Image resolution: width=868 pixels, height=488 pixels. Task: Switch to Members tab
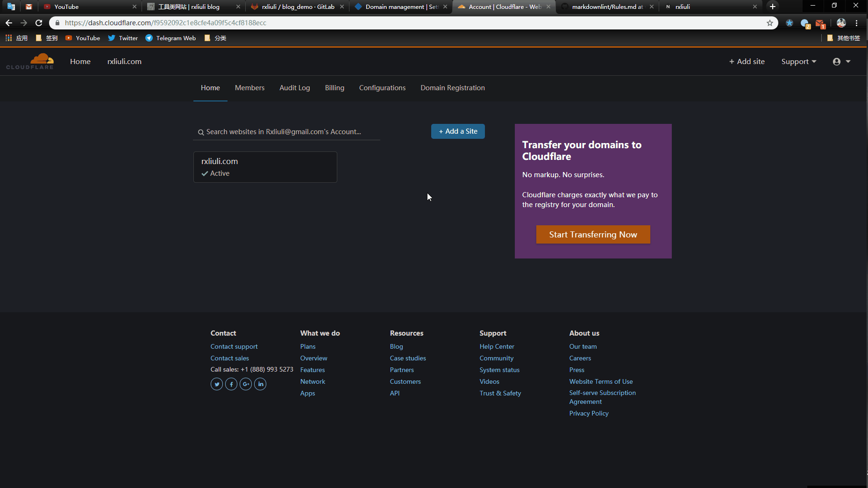pos(249,88)
